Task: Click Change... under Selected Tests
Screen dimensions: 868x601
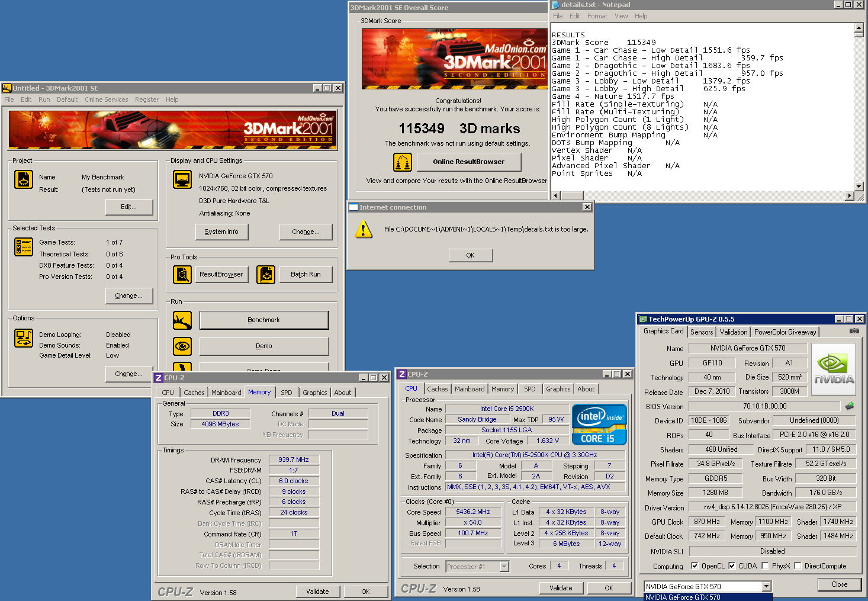Action: [x=128, y=296]
